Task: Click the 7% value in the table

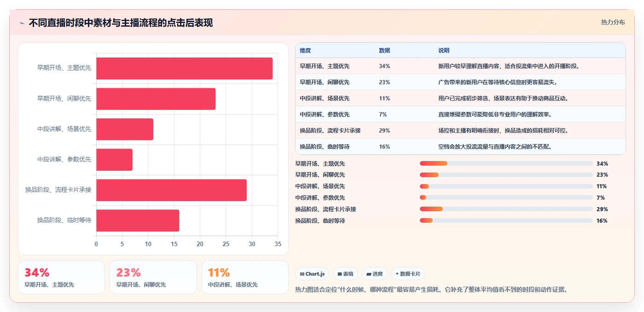Action: 383,115
